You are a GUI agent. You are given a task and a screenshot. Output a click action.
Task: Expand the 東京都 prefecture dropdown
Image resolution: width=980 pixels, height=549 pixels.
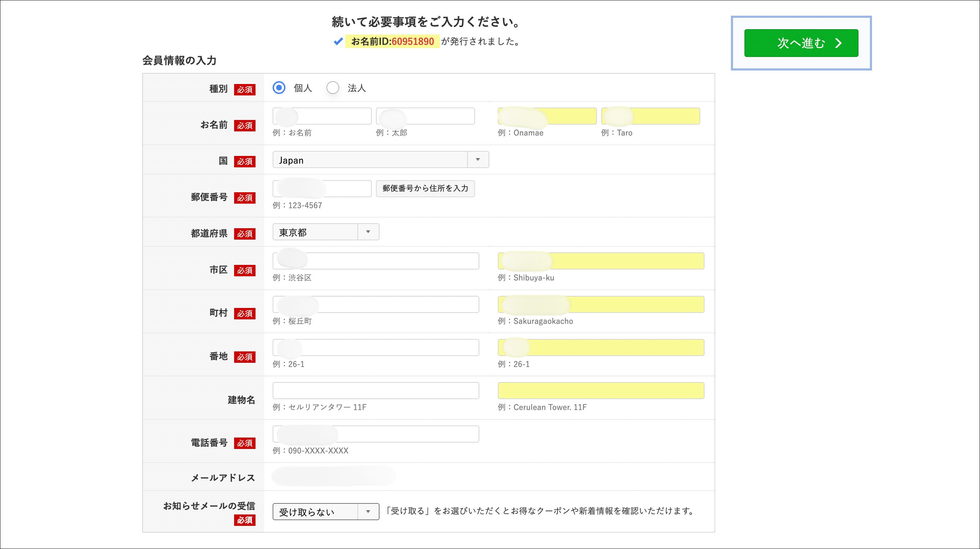(326, 232)
